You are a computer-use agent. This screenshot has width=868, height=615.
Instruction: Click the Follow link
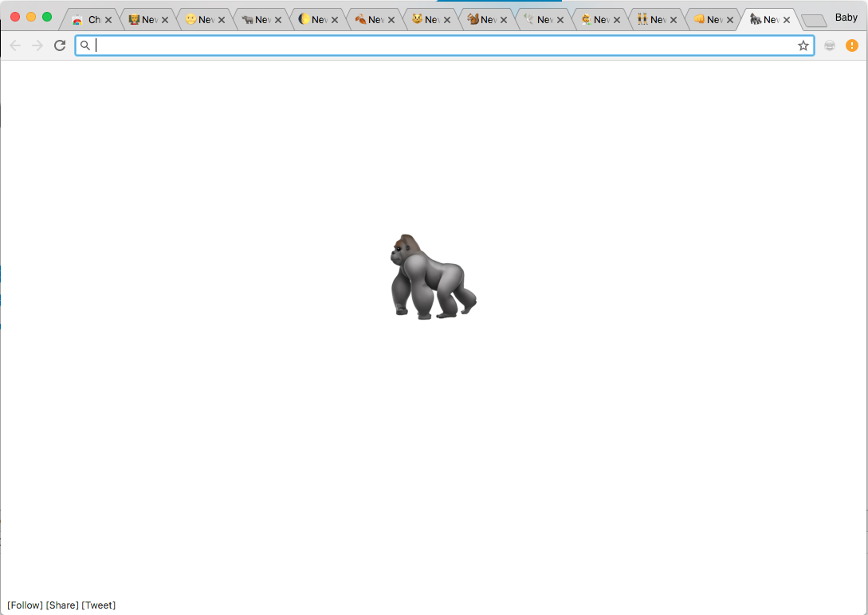pyautogui.click(x=23, y=605)
